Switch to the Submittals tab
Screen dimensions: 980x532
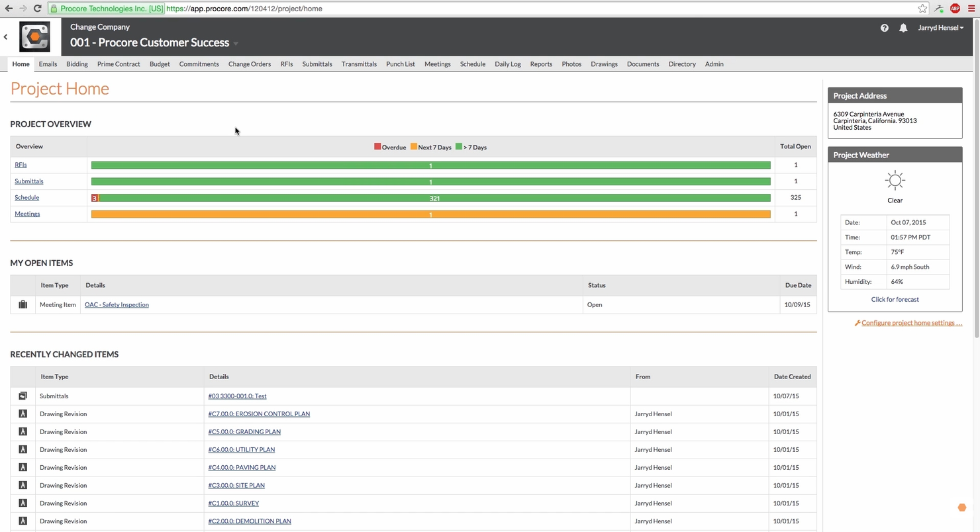click(317, 64)
